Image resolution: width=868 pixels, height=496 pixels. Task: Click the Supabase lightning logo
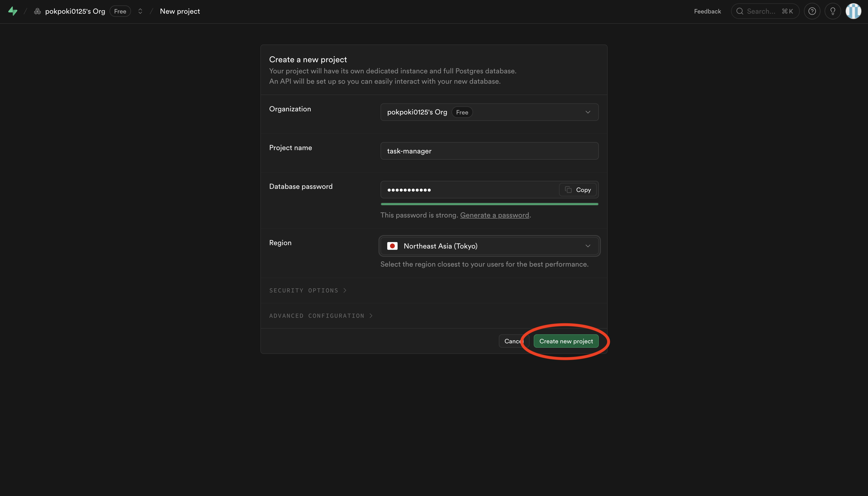click(x=13, y=11)
